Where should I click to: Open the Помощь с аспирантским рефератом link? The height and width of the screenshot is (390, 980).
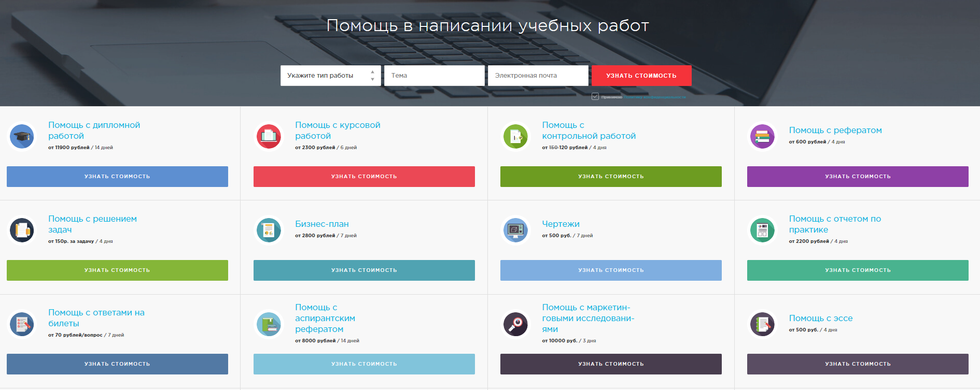click(x=325, y=318)
